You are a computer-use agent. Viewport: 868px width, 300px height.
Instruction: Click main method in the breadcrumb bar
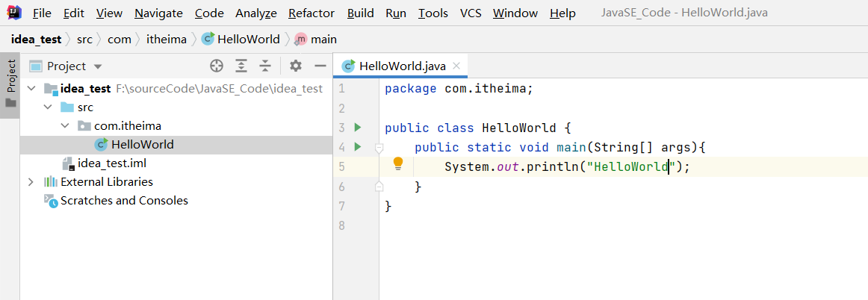coord(316,40)
